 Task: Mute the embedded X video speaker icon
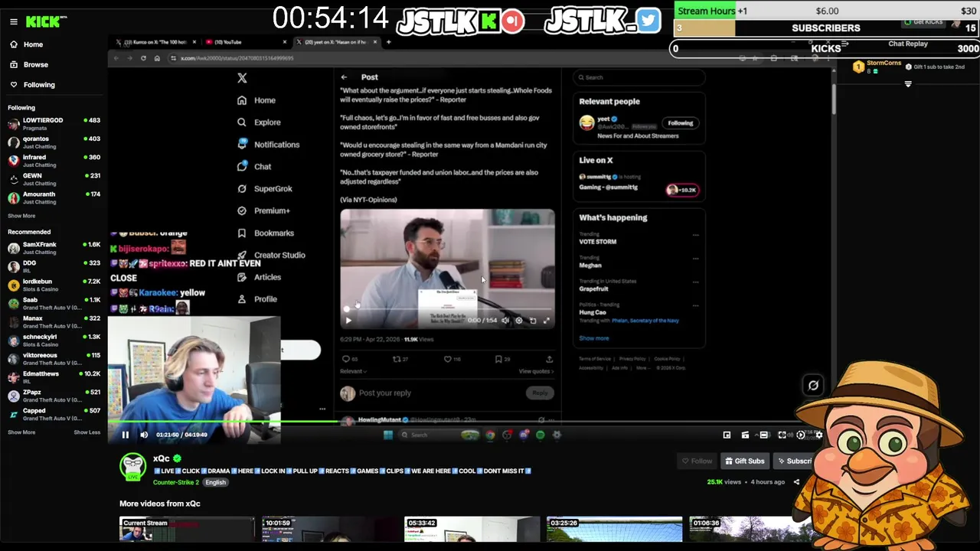[505, 321]
